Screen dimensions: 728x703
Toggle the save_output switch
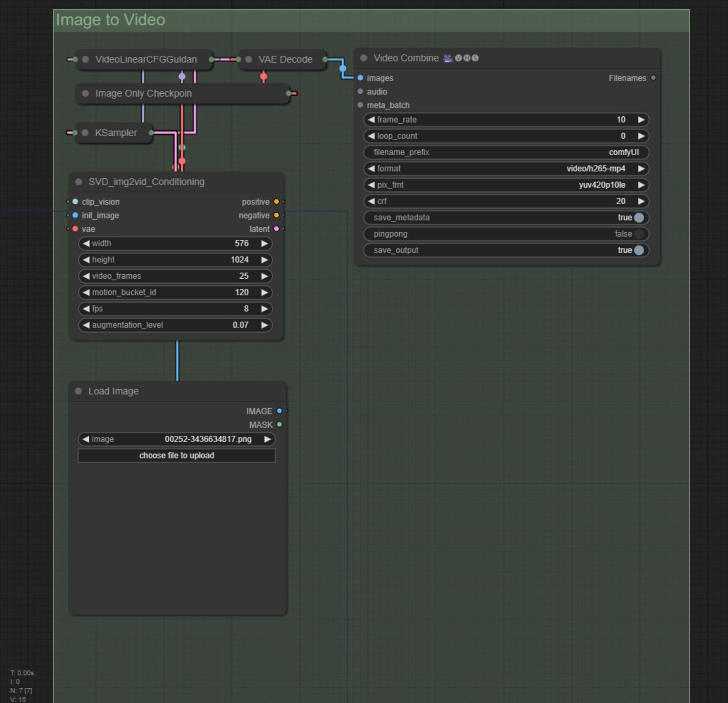tap(639, 250)
